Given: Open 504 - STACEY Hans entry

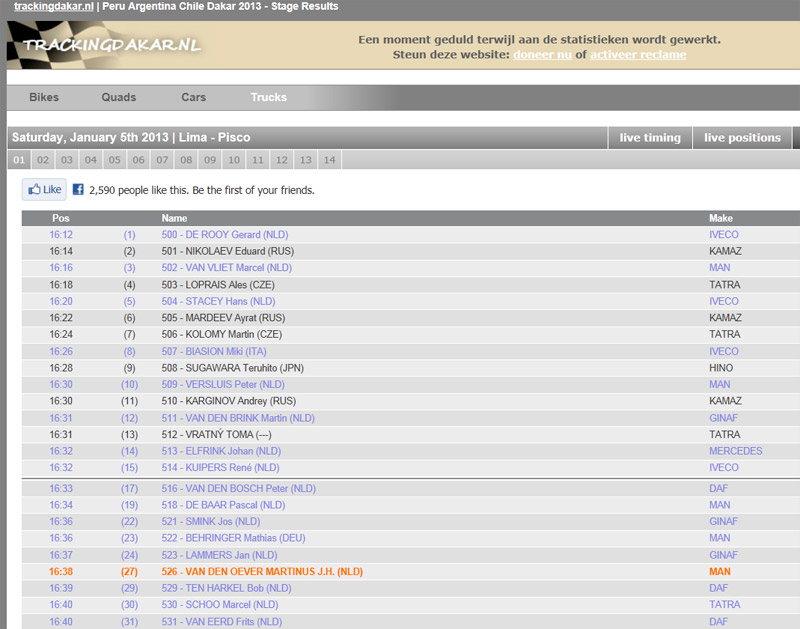Looking at the screenshot, I should pos(218,301).
